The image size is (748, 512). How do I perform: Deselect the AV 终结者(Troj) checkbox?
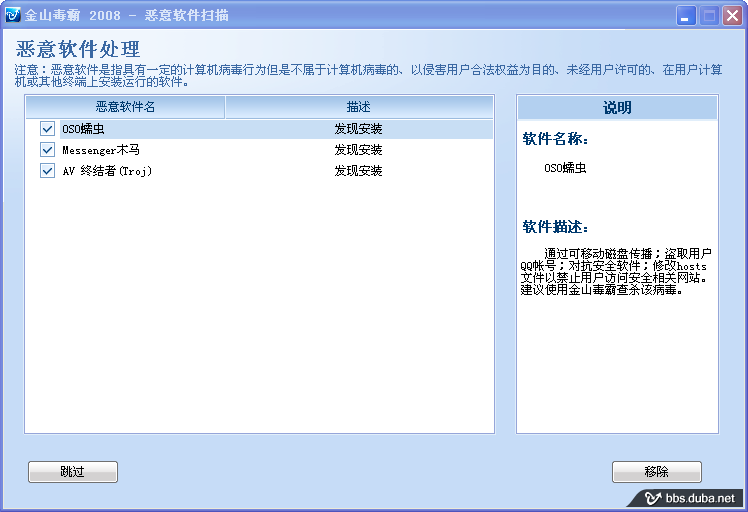(47, 171)
